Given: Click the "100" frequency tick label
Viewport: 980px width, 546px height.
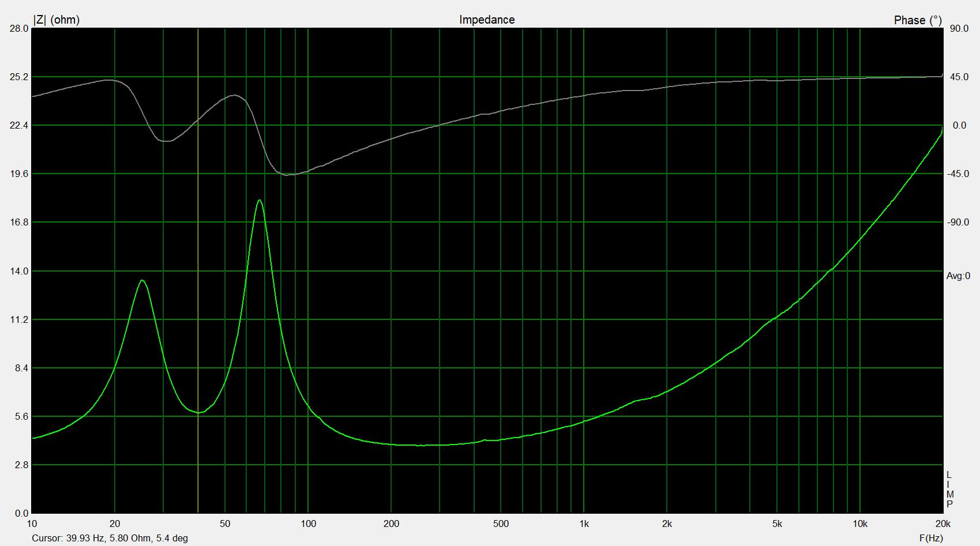Looking at the screenshot, I should pos(308,524).
